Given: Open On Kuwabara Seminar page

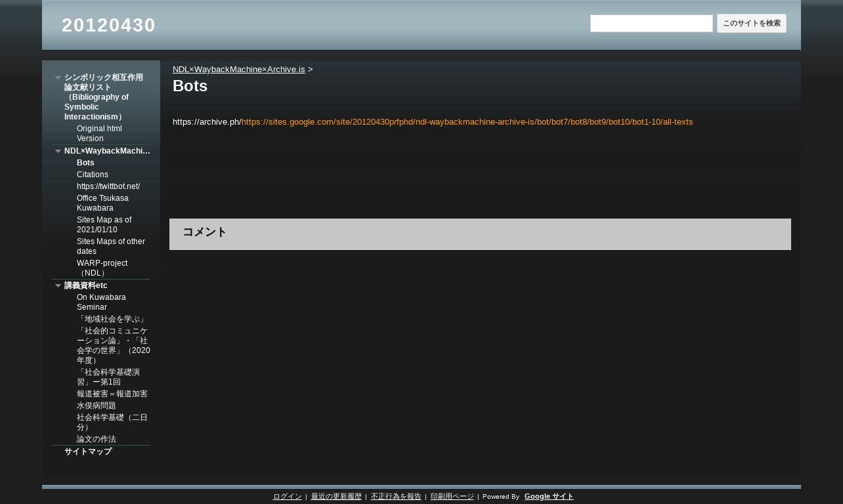Looking at the screenshot, I should pyautogui.click(x=101, y=302).
